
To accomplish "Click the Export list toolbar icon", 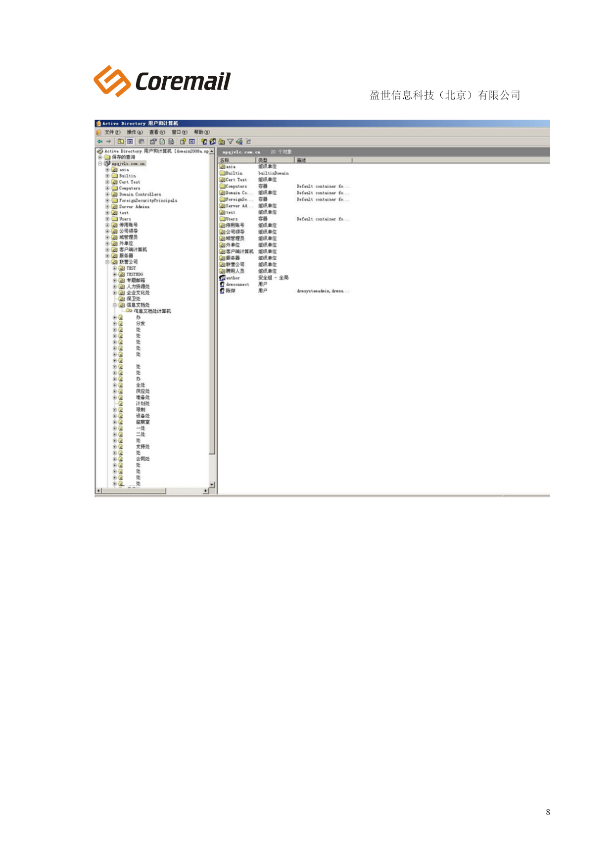I will pos(171,142).
